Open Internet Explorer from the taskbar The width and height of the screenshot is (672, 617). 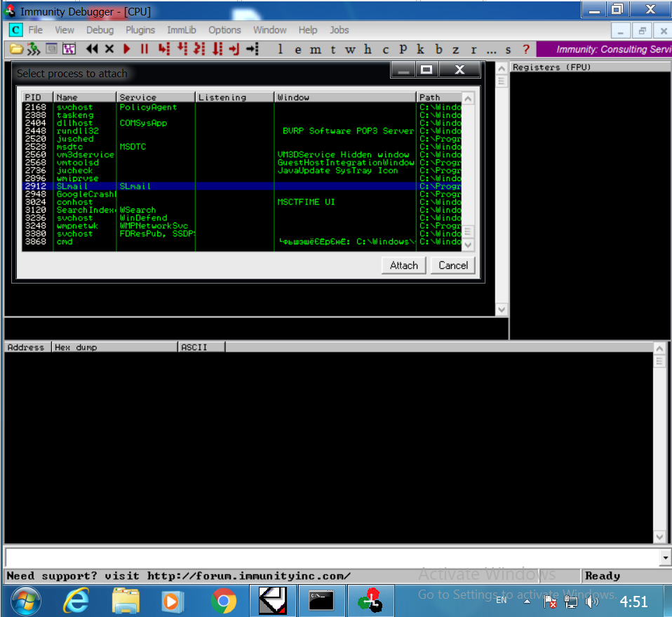coord(76,601)
